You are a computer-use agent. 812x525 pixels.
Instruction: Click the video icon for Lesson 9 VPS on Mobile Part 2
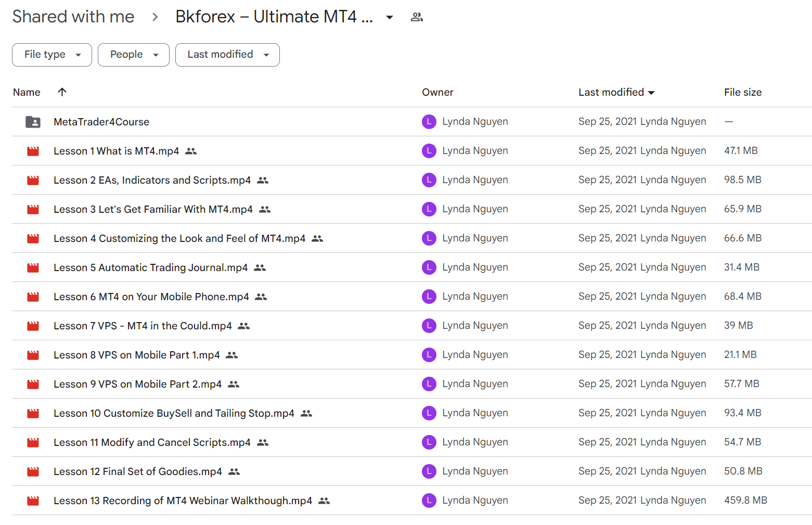point(33,385)
